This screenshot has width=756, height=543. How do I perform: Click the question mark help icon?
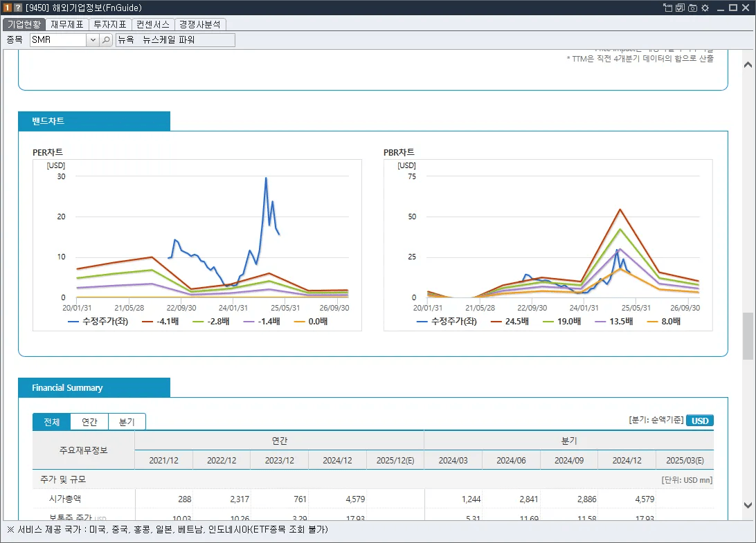click(18, 8)
